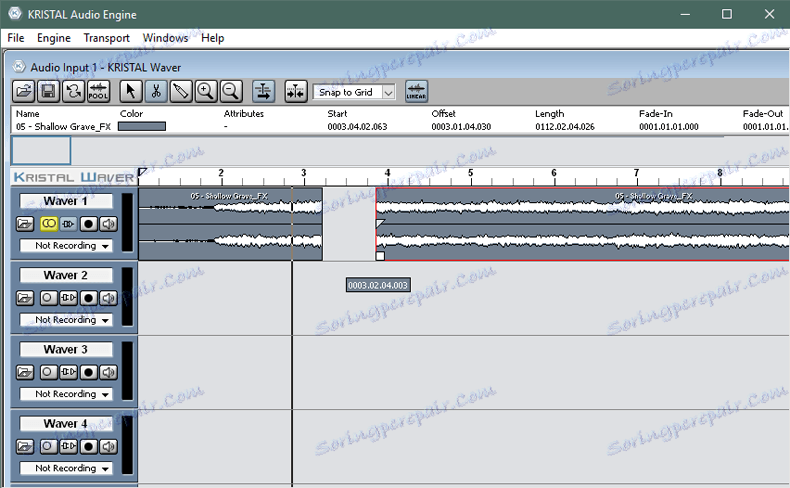The height and width of the screenshot is (488, 790).
Task: Mute Waver 3 speaker button
Action: tap(108, 372)
